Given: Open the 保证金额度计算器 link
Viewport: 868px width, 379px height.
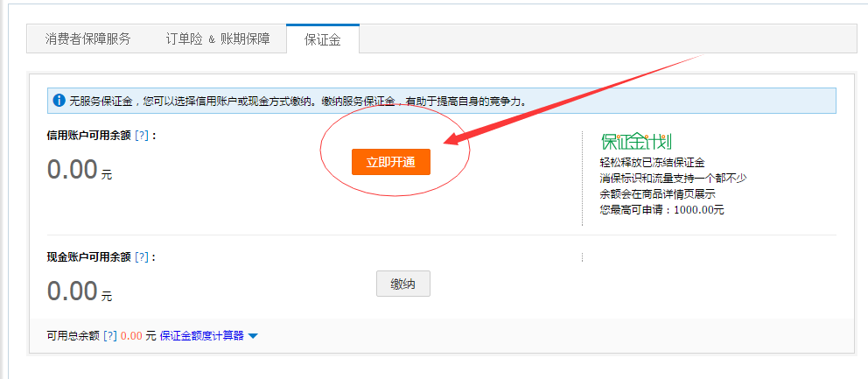Looking at the screenshot, I should [202, 335].
